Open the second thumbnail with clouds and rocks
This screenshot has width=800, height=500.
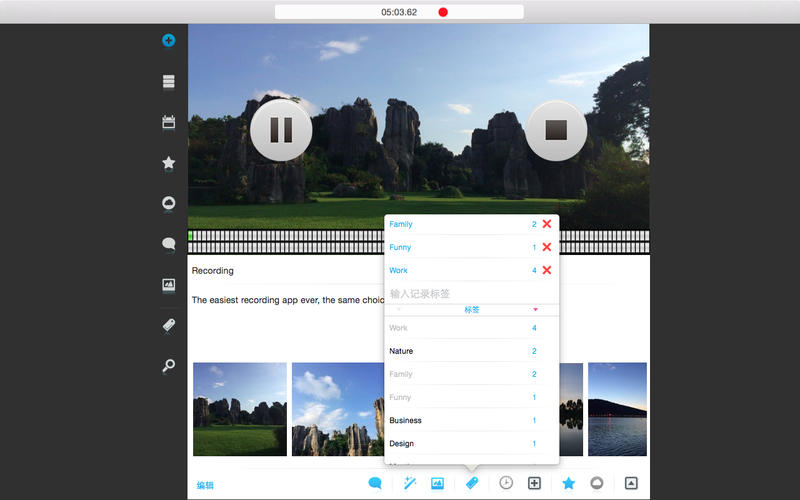pyautogui.click(x=338, y=409)
